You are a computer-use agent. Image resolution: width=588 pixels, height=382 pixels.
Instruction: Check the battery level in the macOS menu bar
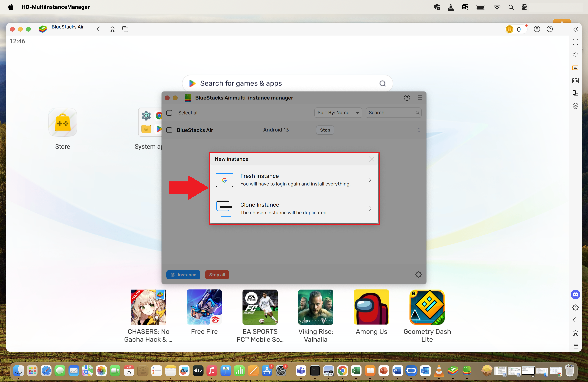(481, 7)
